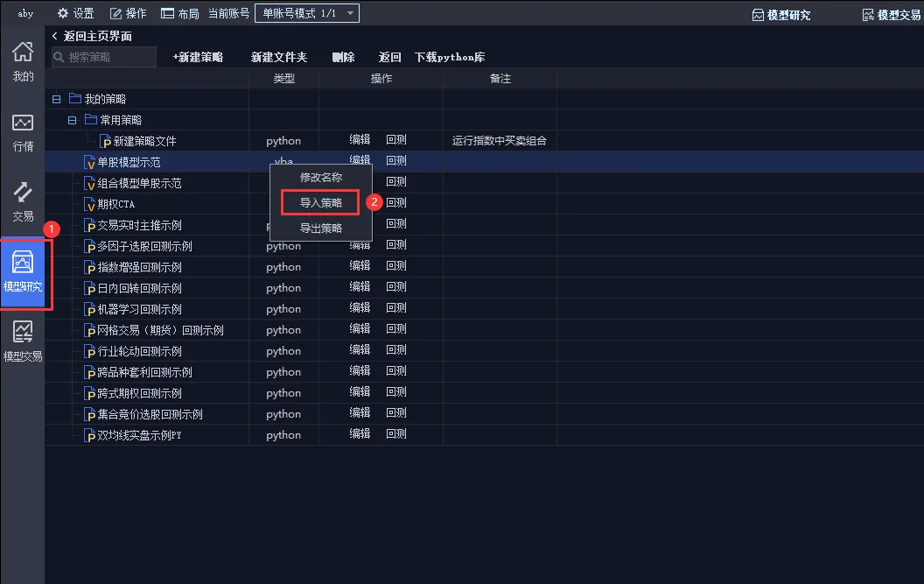Click 编辑 for 新建策略文件
This screenshot has width=924, height=584.
tap(360, 140)
